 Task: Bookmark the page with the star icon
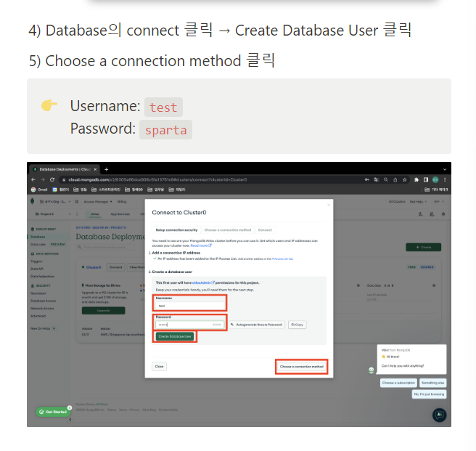click(x=405, y=179)
